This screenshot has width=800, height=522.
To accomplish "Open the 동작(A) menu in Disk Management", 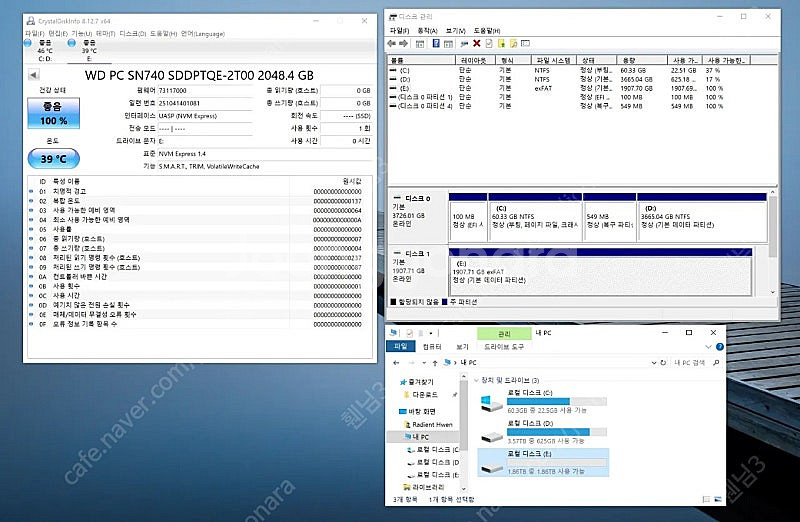I will pyautogui.click(x=428, y=31).
